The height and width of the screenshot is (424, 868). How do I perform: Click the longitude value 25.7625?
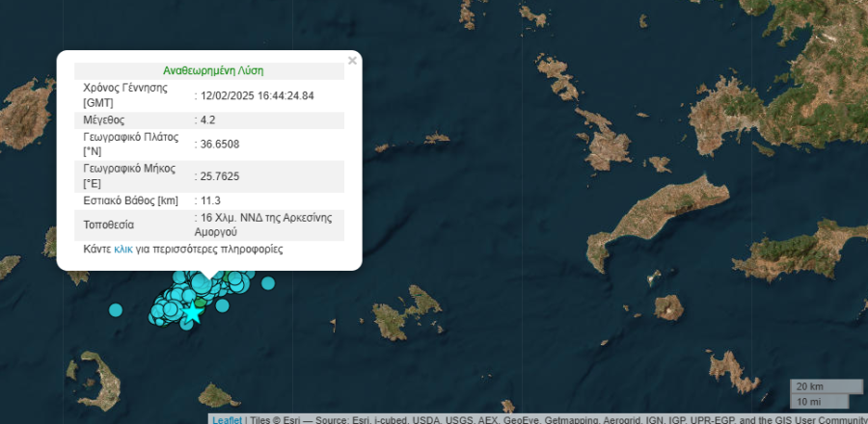tap(221, 176)
